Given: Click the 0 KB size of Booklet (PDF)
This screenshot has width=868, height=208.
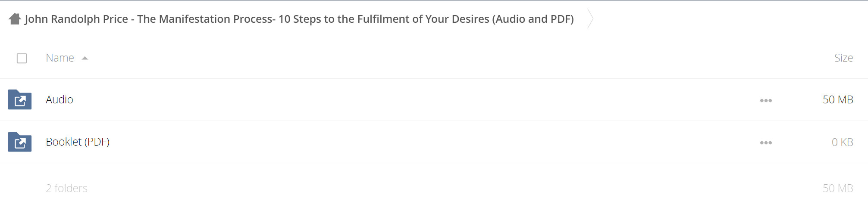Looking at the screenshot, I should tap(842, 142).
